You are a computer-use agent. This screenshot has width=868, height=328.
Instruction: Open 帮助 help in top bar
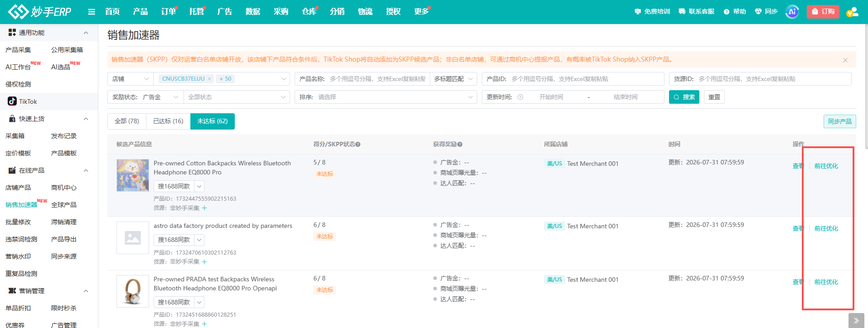click(x=735, y=12)
